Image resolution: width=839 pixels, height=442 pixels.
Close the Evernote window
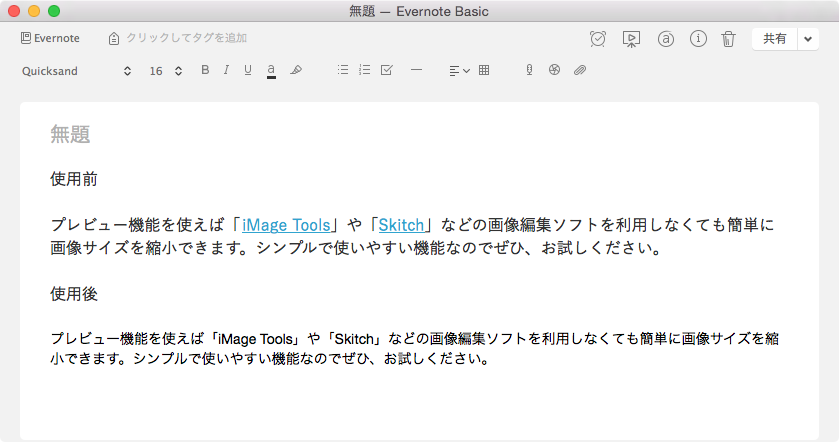(14, 11)
